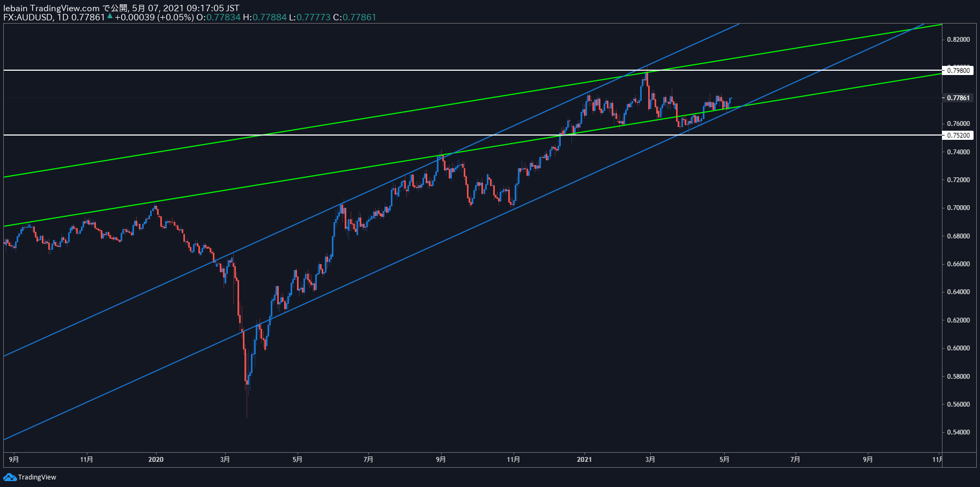Click the 0.74000 price axis label

tap(959, 152)
